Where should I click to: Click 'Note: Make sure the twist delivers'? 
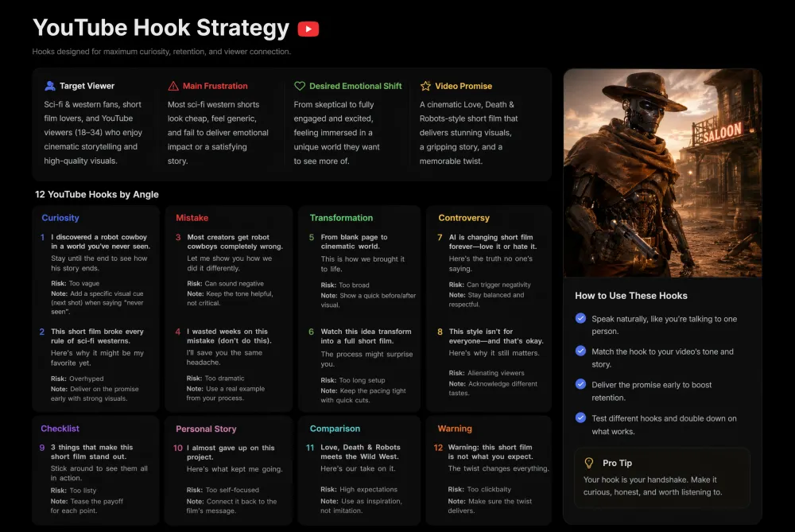coord(490,506)
